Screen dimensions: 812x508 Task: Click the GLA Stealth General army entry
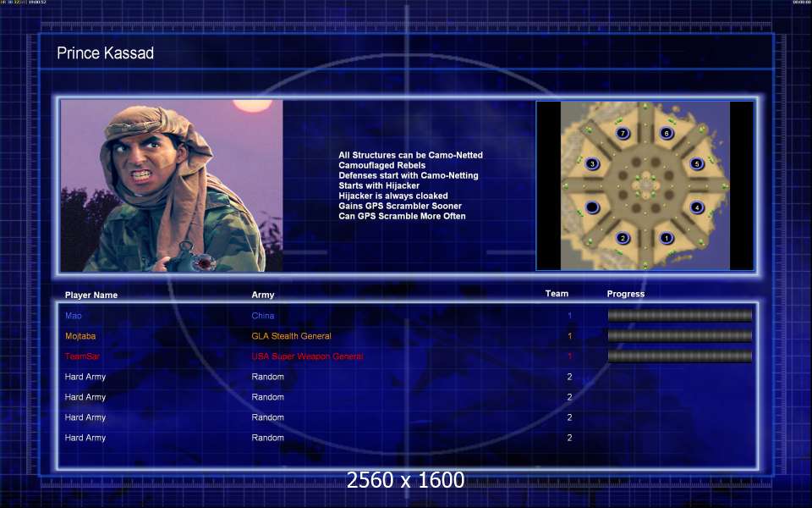point(291,336)
